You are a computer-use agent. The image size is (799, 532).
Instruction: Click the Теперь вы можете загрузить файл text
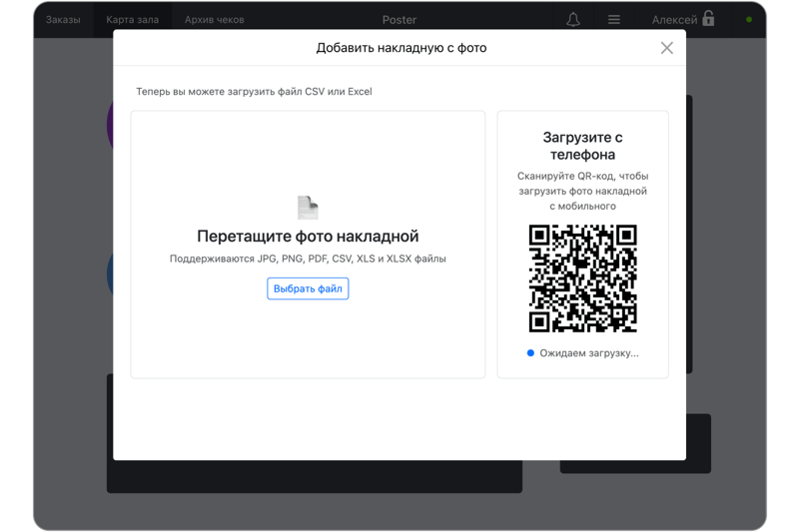[254, 92]
